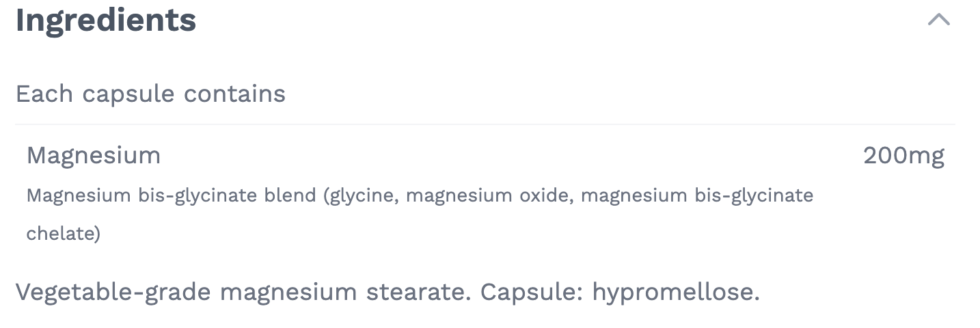This screenshot has width=980, height=328.
Task: Click the "Capsule:" label text
Action: (531, 292)
